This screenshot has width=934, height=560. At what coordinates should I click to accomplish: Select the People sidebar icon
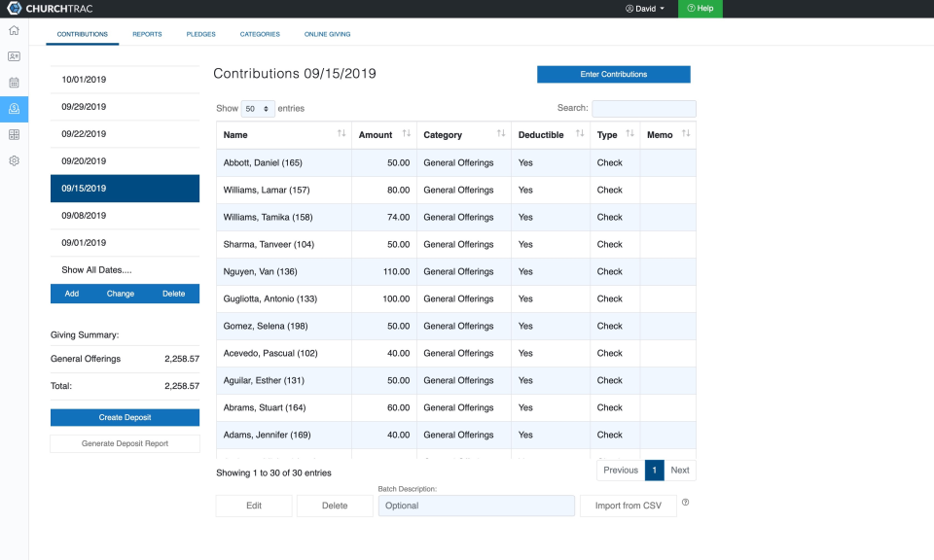[x=14, y=57]
